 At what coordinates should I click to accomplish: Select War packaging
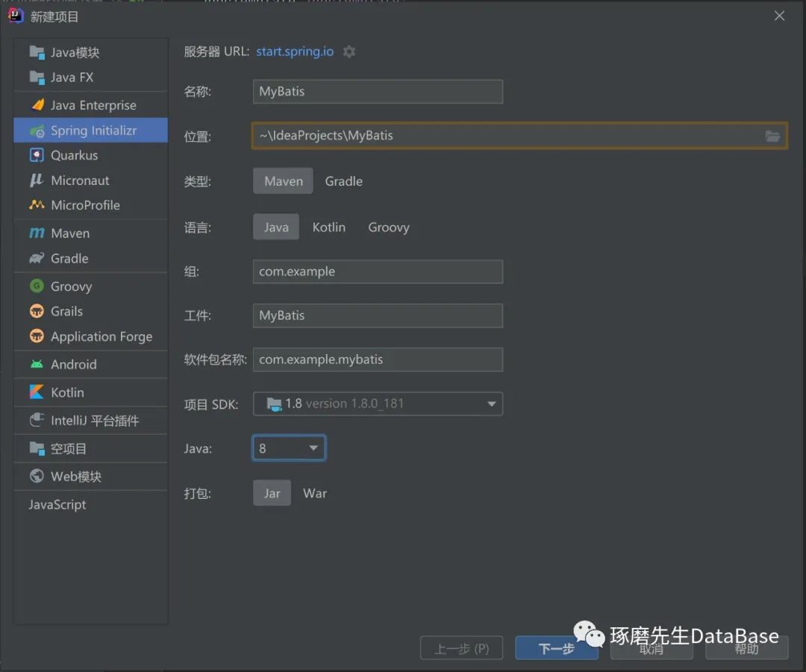(315, 493)
